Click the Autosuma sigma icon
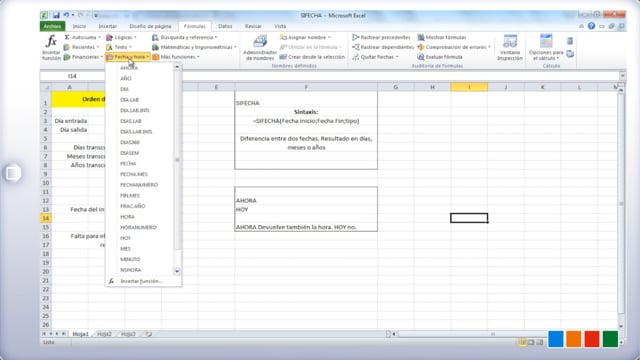 coord(67,37)
